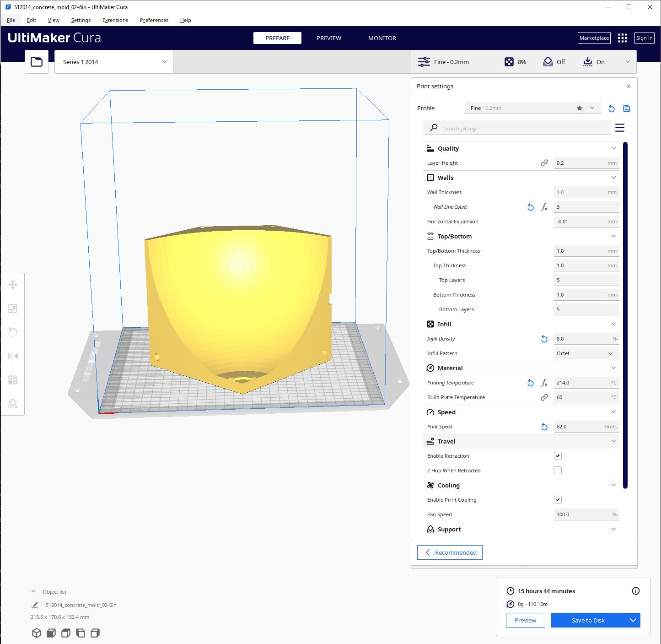The image size is (661, 644).
Task: Open settings visibility hamburger menu
Action: (620, 128)
